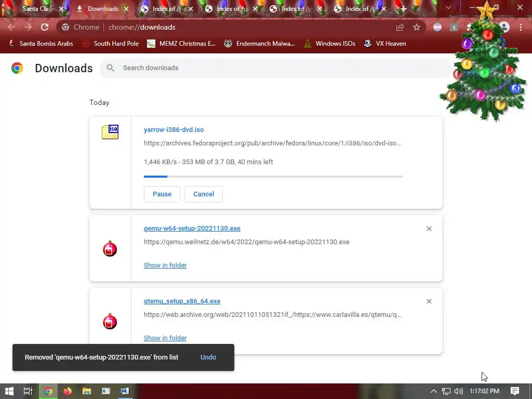532x399 pixels.
Task: Click the Downloads page heading text
Action: click(64, 68)
